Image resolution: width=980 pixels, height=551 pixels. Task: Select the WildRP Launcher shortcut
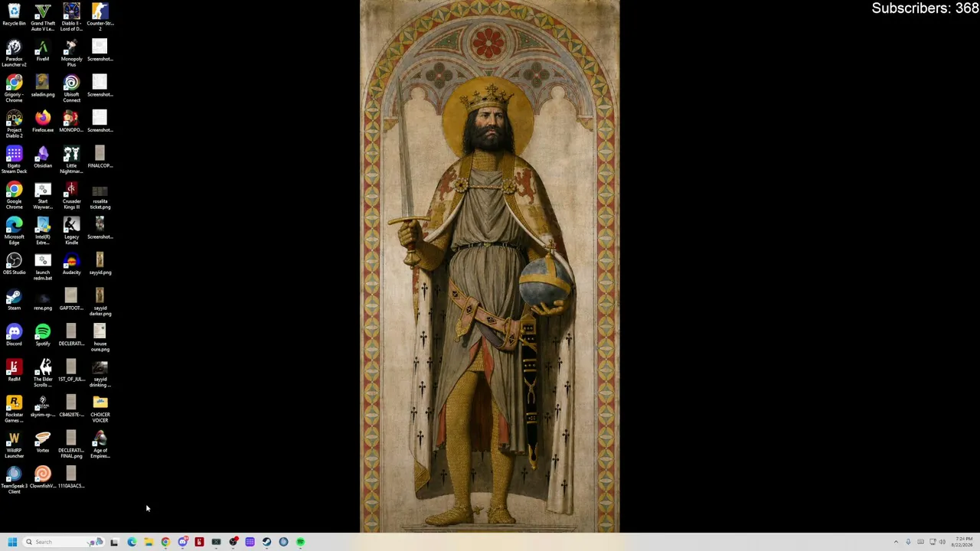pos(14,445)
